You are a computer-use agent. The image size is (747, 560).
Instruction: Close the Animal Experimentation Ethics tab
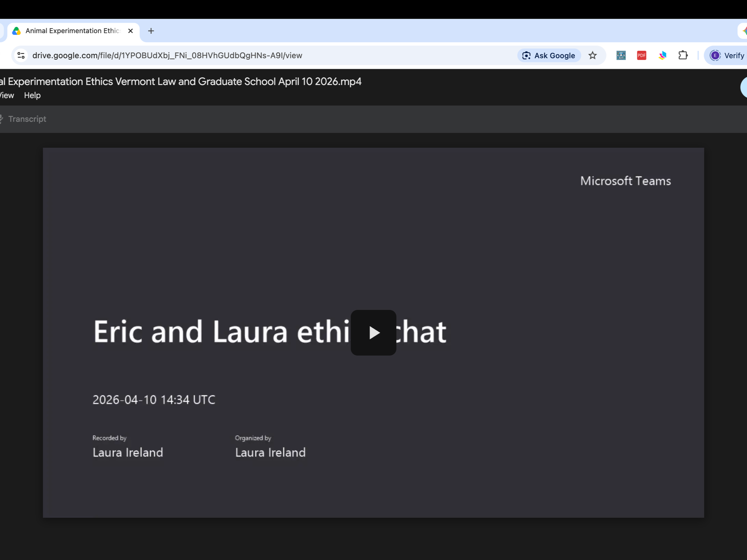(130, 31)
